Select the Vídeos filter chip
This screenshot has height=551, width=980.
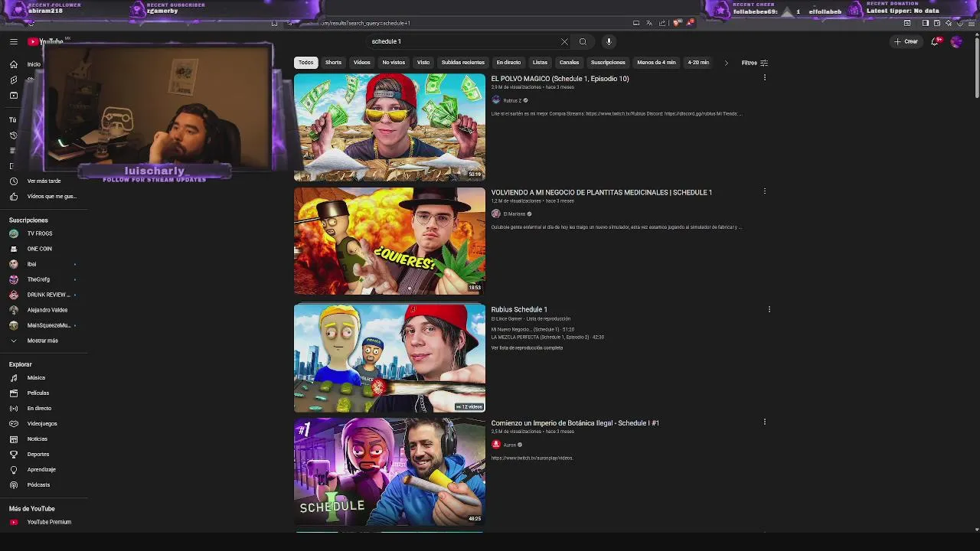361,63
